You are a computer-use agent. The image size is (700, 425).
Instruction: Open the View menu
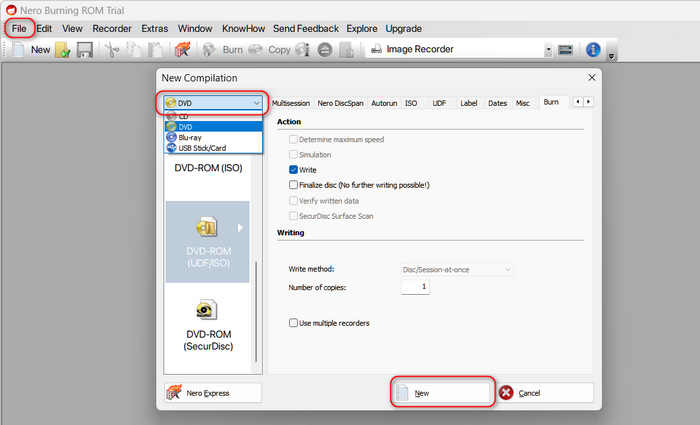72,29
